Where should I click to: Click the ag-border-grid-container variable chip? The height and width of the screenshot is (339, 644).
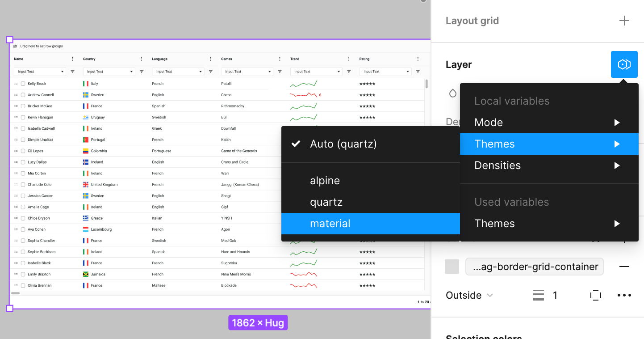click(535, 267)
